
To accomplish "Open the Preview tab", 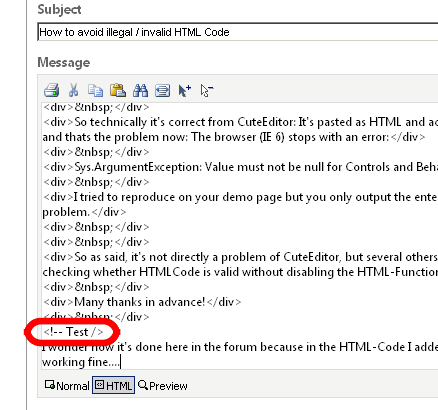I will 163,386.
